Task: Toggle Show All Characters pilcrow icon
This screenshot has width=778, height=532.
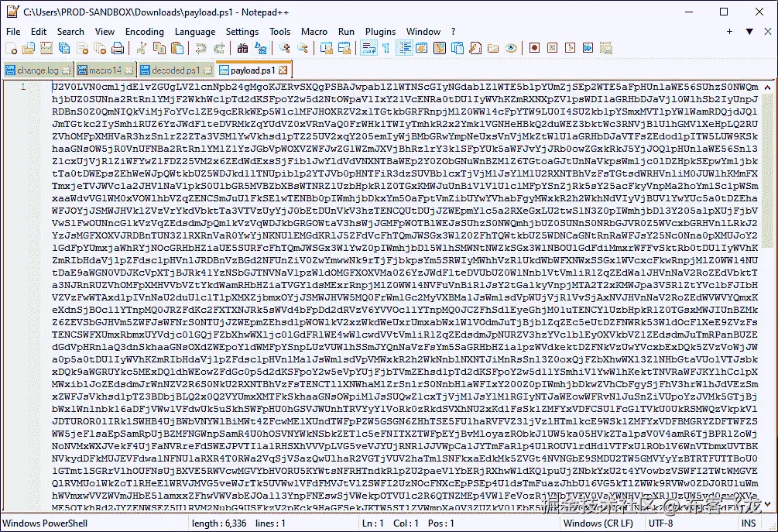Action: click(386, 48)
